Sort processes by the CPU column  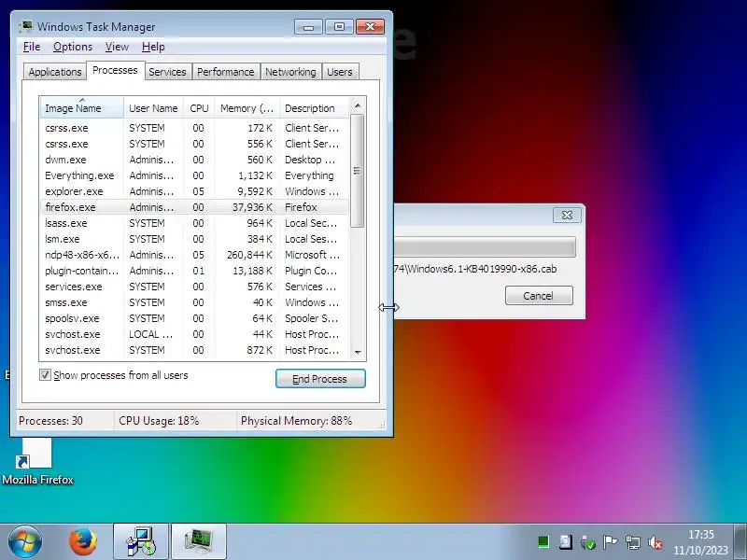coord(199,108)
